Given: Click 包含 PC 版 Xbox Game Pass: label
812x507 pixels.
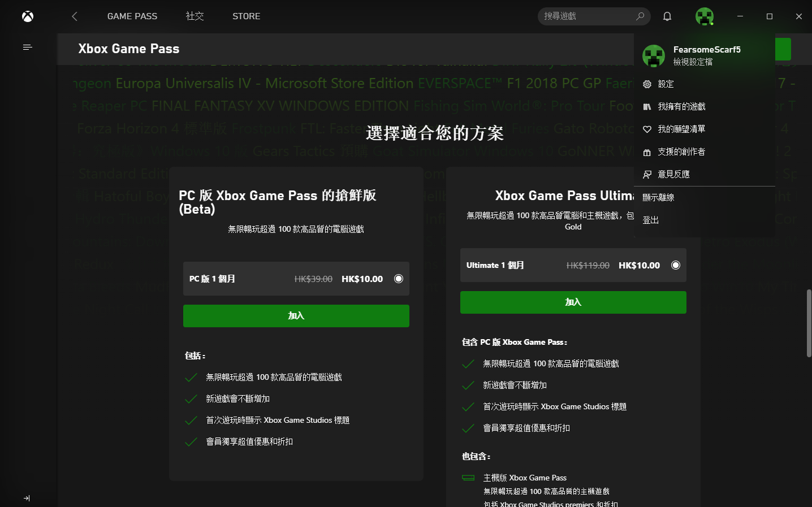Looking at the screenshot, I should pos(515,343).
